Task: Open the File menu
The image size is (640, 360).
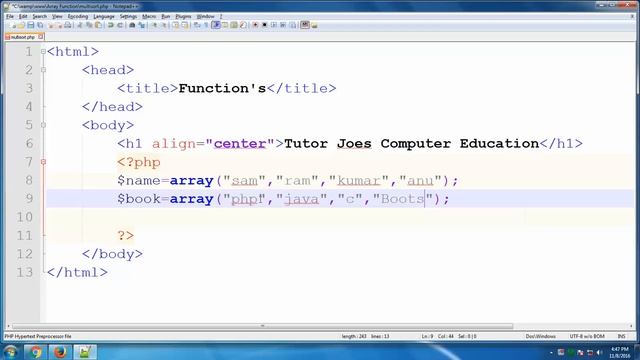Action: [10, 16]
